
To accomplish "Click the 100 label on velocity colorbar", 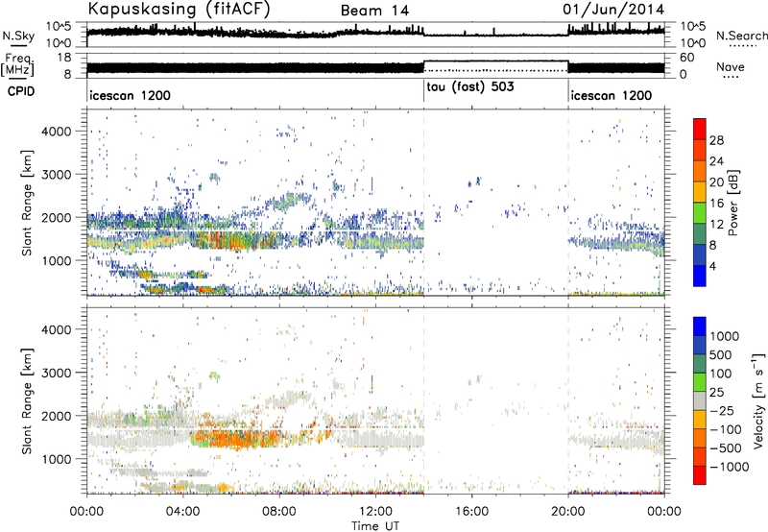I will 721,374.
